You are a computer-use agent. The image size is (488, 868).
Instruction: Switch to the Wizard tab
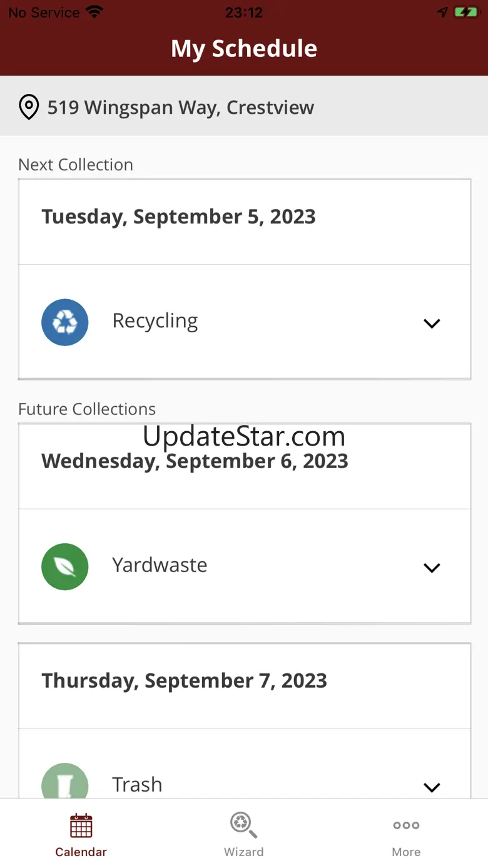click(x=243, y=852)
